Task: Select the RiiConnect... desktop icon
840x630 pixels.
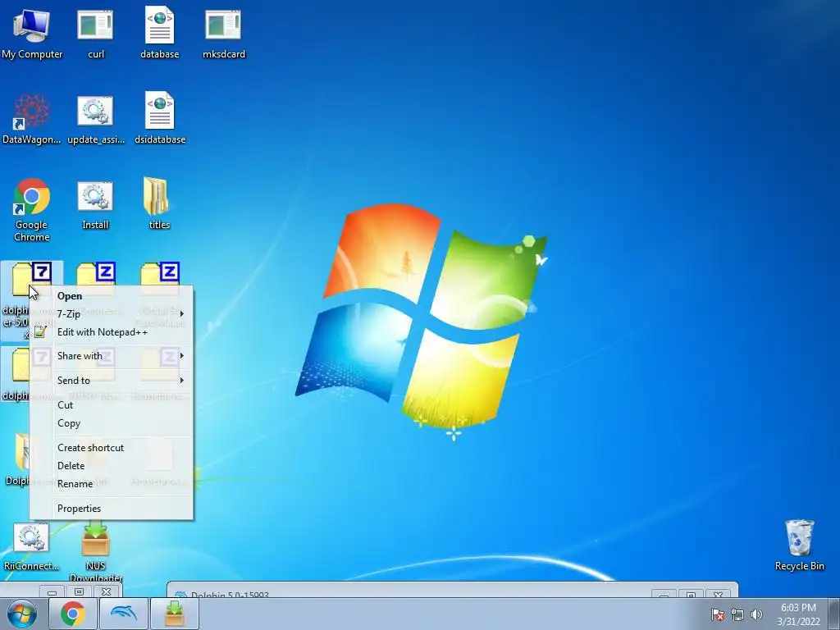Action: point(31,546)
